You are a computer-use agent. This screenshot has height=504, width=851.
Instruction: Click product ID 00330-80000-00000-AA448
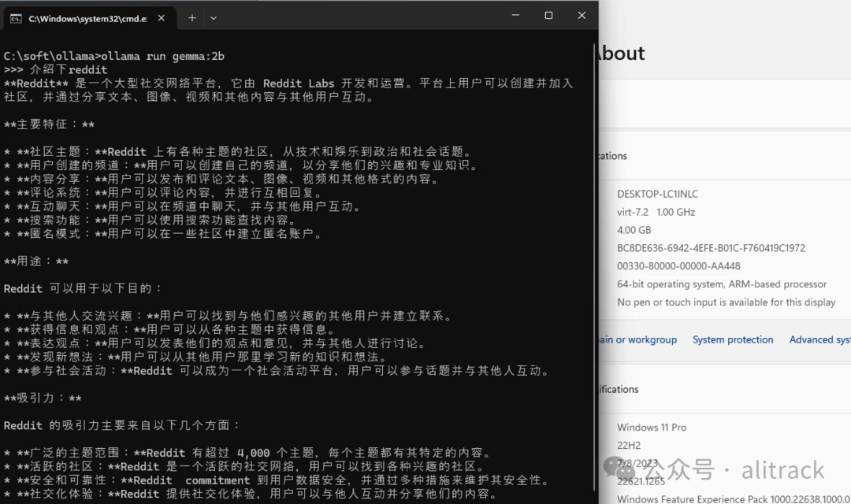678,266
